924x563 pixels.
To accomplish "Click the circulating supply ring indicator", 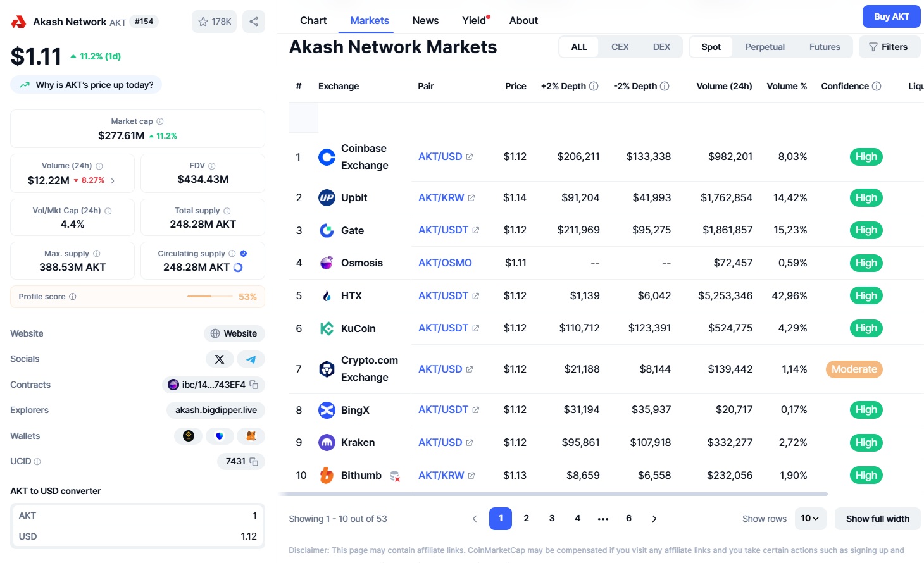I will pyautogui.click(x=238, y=268).
